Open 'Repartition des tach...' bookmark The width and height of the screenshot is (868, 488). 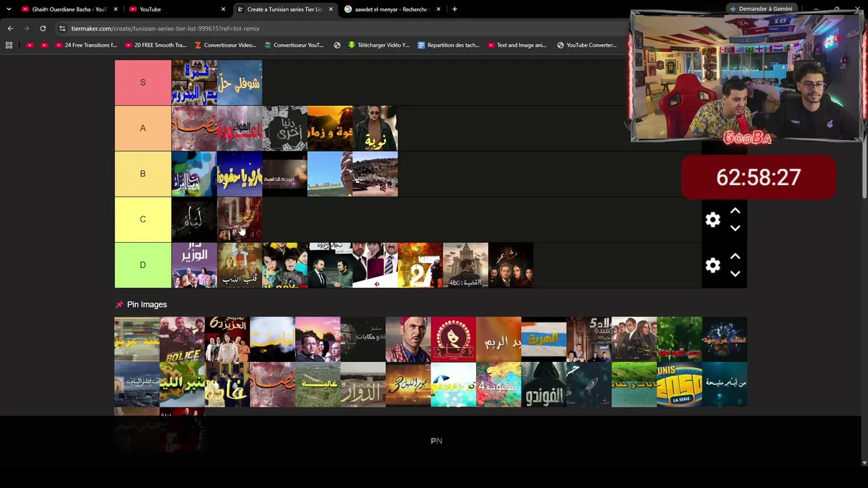(448, 45)
